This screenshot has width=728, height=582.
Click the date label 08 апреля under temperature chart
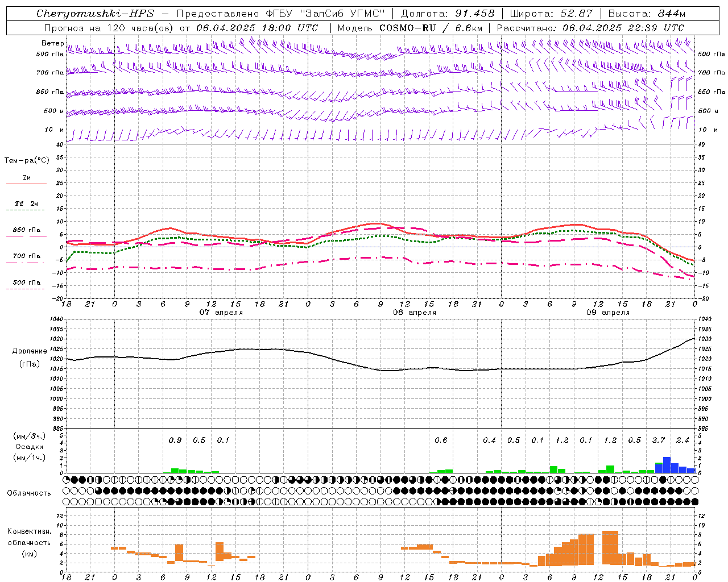(x=415, y=313)
